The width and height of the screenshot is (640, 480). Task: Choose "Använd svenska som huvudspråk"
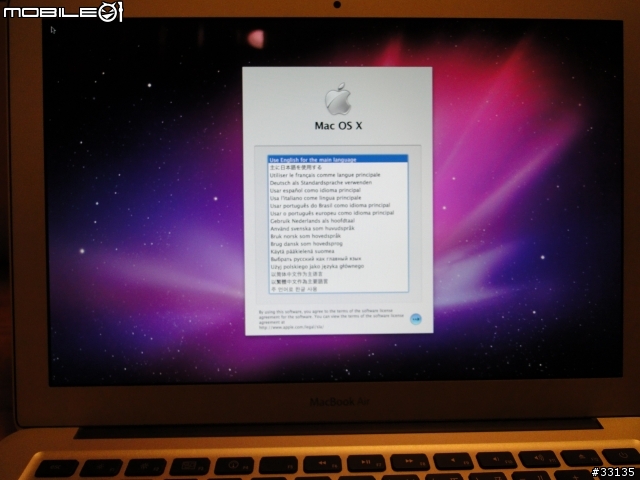(x=338, y=229)
